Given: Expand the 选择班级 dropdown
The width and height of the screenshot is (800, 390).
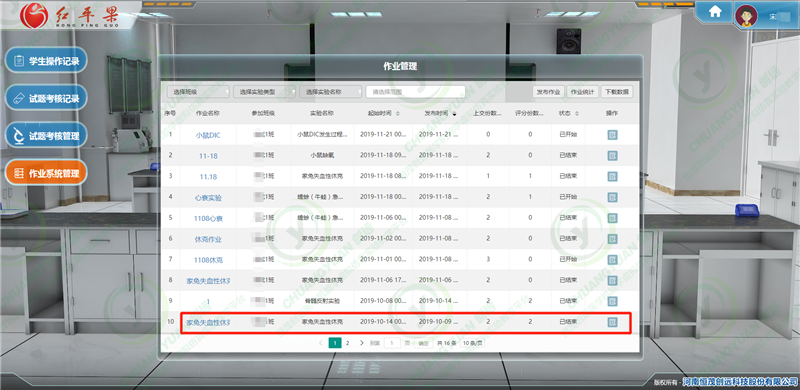Looking at the screenshot, I should [x=198, y=92].
